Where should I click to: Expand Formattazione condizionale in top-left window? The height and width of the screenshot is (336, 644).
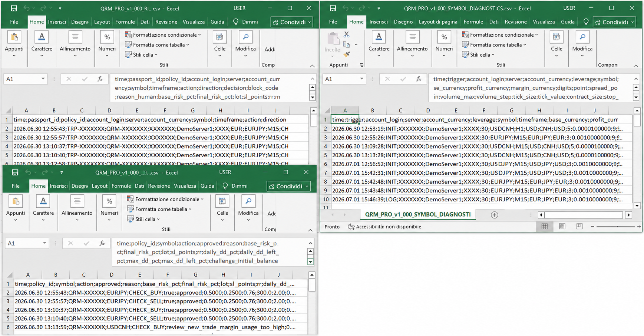tap(163, 35)
